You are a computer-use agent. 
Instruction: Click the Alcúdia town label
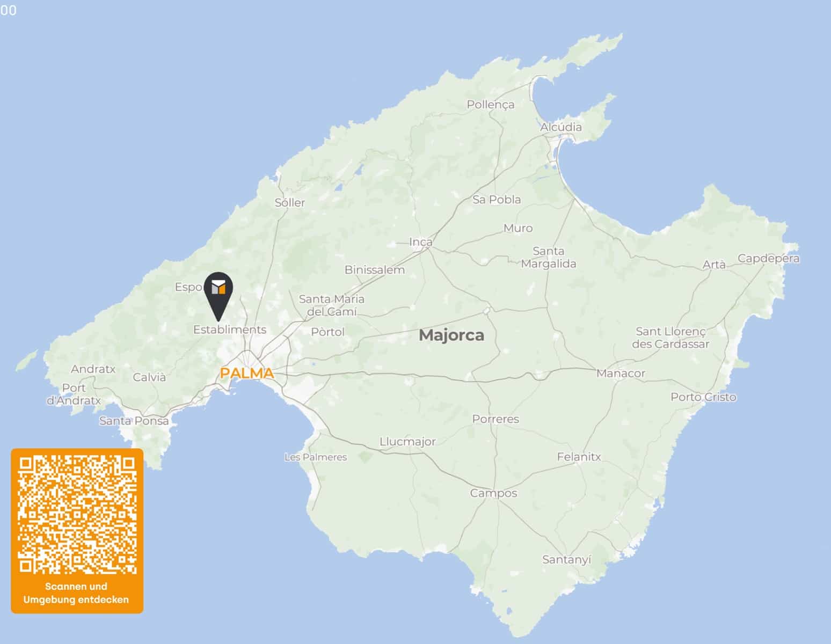point(560,127)
